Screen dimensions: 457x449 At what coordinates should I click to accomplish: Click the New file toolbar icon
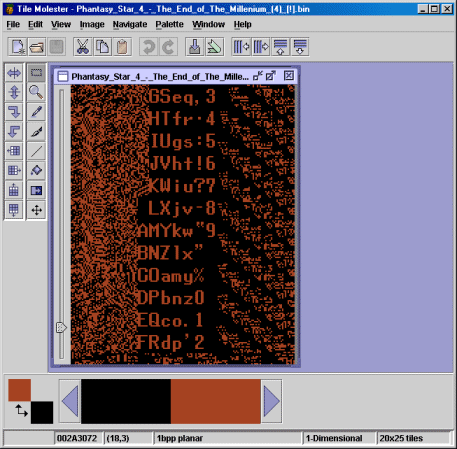17,47
